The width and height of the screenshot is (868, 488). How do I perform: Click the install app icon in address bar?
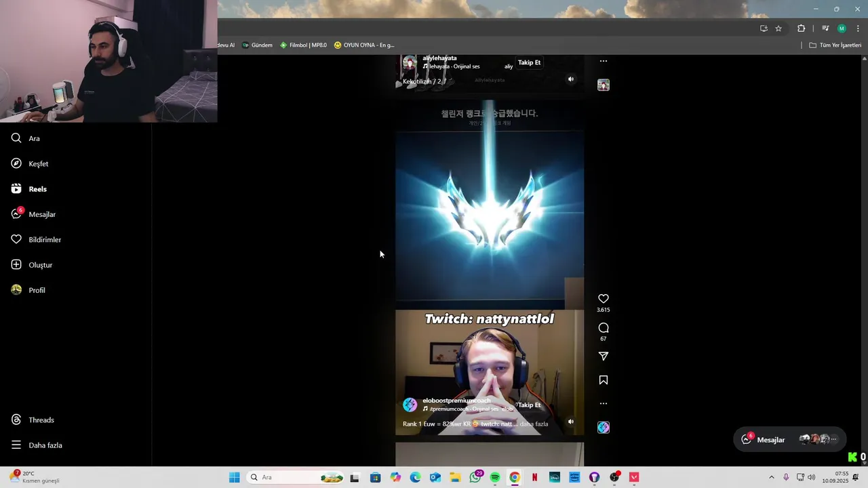point(764,28)
